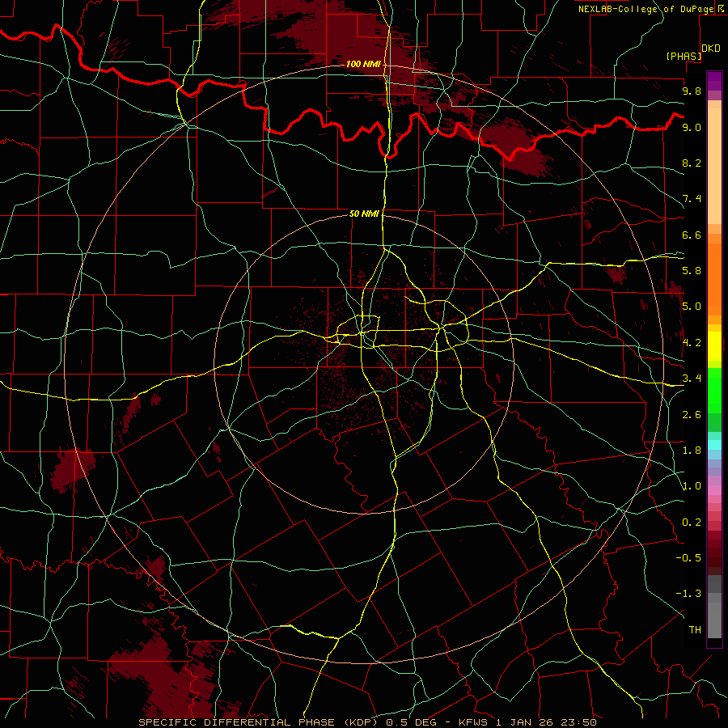728x728 pixels.
Task: Click the 0.2 value on color scale
Action: 692,523
